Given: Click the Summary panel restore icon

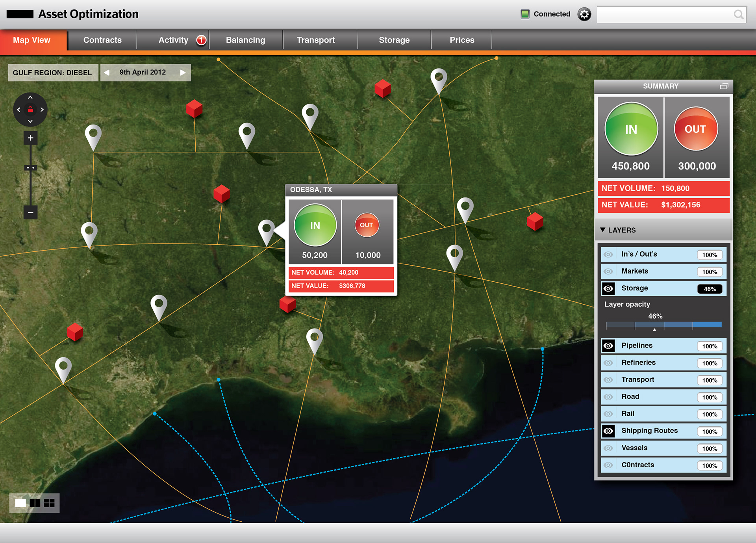Looking at the screenshot, I should (x=724, y=86).
